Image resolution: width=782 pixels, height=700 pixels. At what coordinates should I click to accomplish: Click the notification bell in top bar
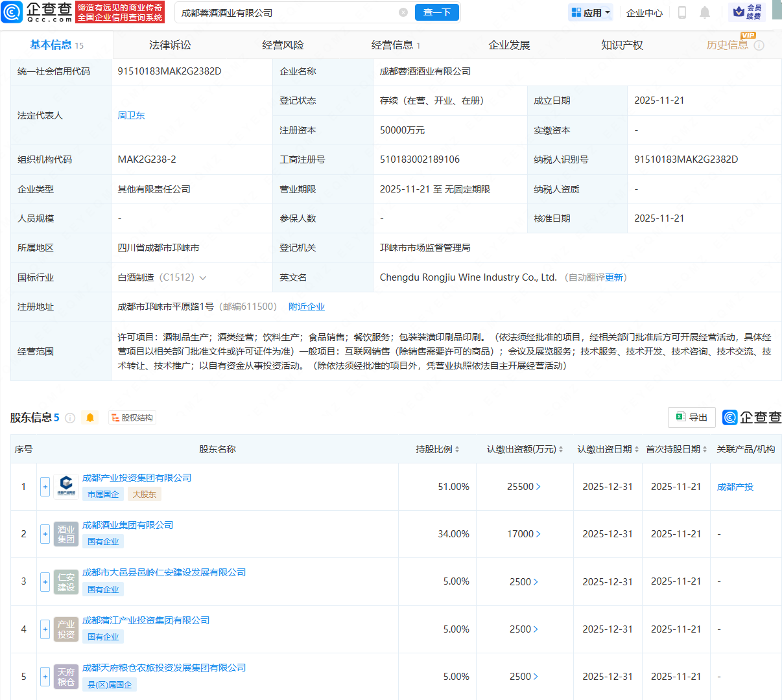tap(705, 12)
